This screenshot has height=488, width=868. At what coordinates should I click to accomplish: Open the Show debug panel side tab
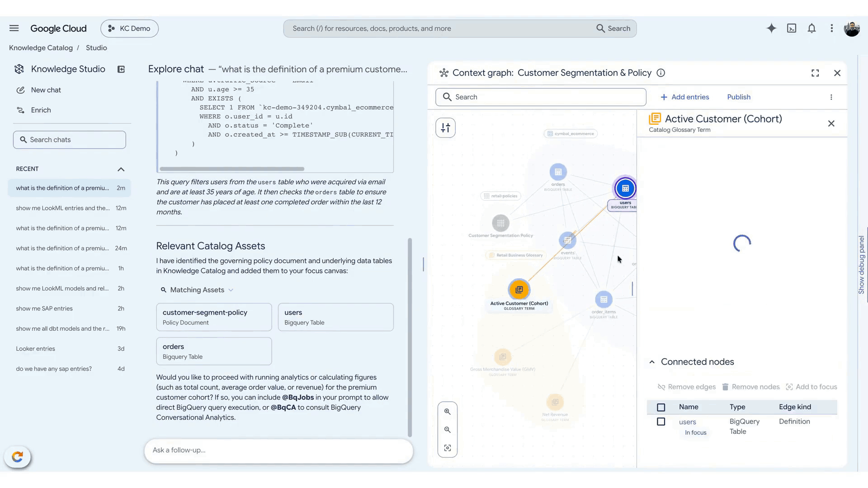coord(862,265)
